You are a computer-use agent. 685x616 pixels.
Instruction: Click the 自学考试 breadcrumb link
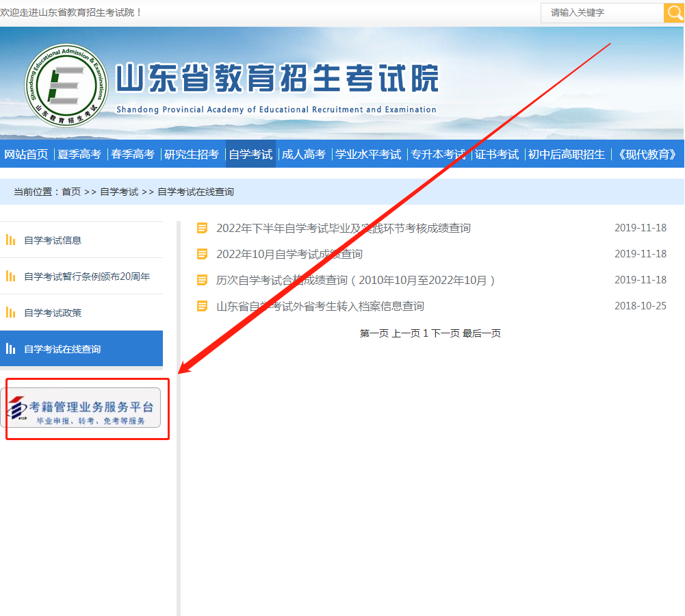[x=119, y=192]
